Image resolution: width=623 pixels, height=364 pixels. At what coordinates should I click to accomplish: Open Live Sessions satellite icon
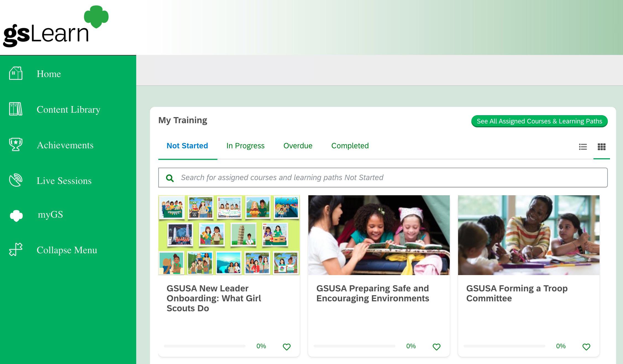(x=16, y=180)
